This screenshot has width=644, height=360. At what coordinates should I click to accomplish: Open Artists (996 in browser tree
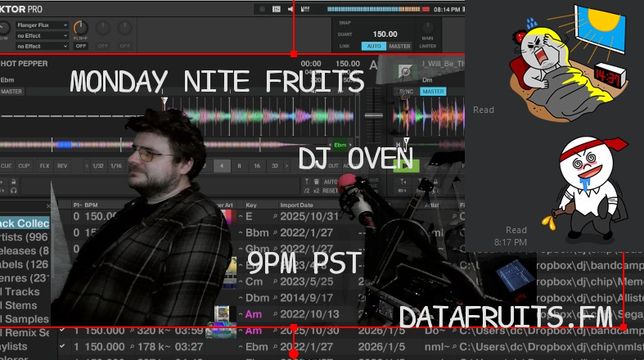tap(25, 236)
